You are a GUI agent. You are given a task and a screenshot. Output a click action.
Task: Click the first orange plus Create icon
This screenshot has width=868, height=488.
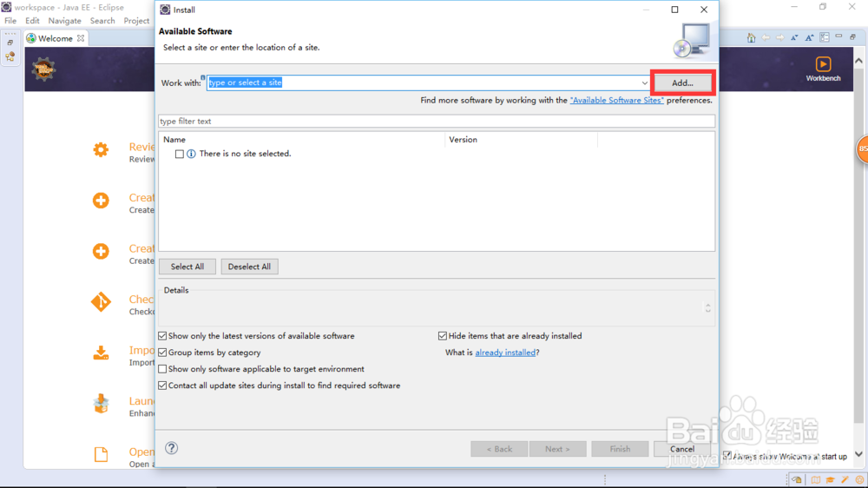(101, 201)
